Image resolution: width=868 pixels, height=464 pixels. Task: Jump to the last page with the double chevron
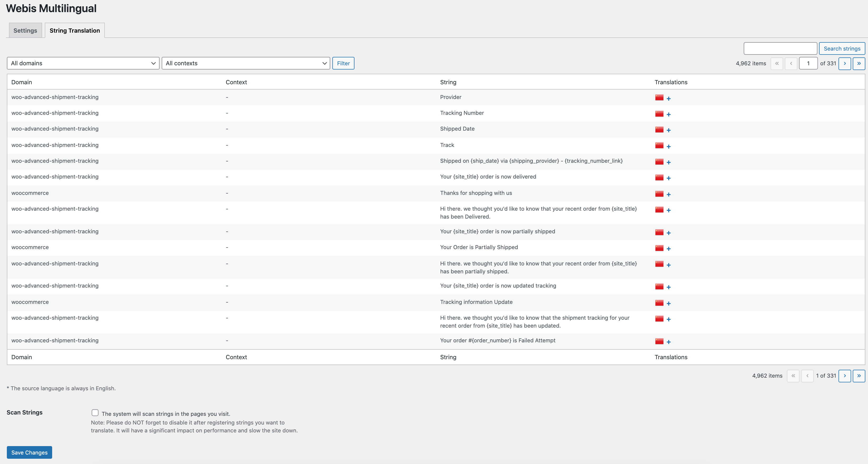(x=859, y=63)
